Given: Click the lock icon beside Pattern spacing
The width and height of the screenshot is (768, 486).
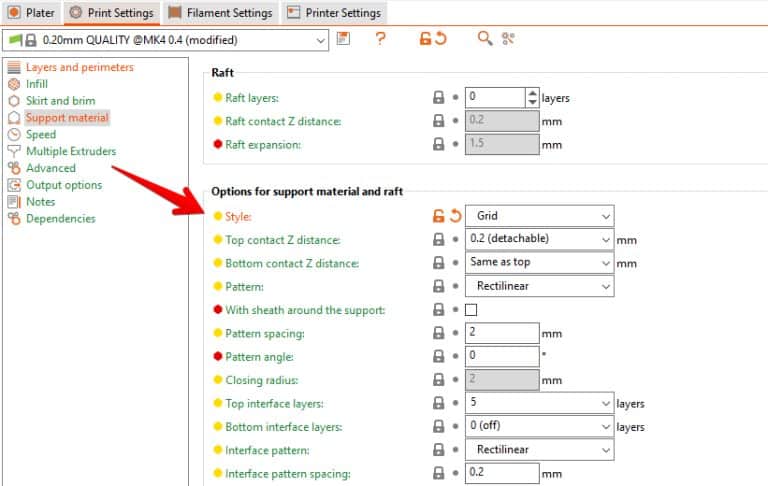Looking at the screenshot, I should pyautogui.click(x=438, y=333).
